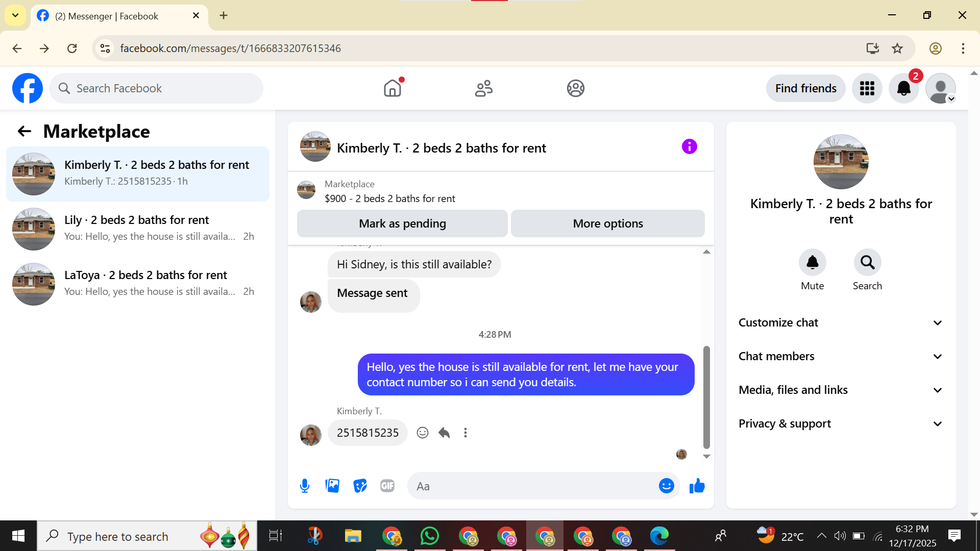This screenshot has width=980, height=551.
Task: Open the GIF picker
Action: click(387, 486)
